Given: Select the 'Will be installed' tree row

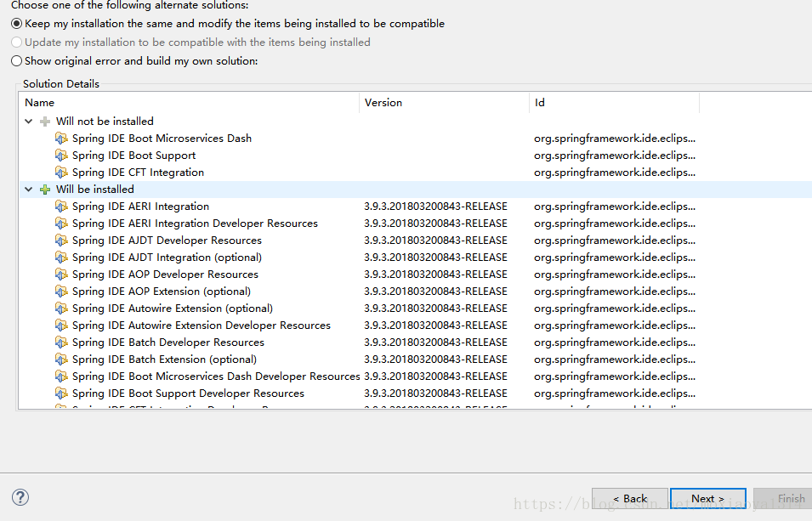Looking at the screenshot, I should click(94, 190).
